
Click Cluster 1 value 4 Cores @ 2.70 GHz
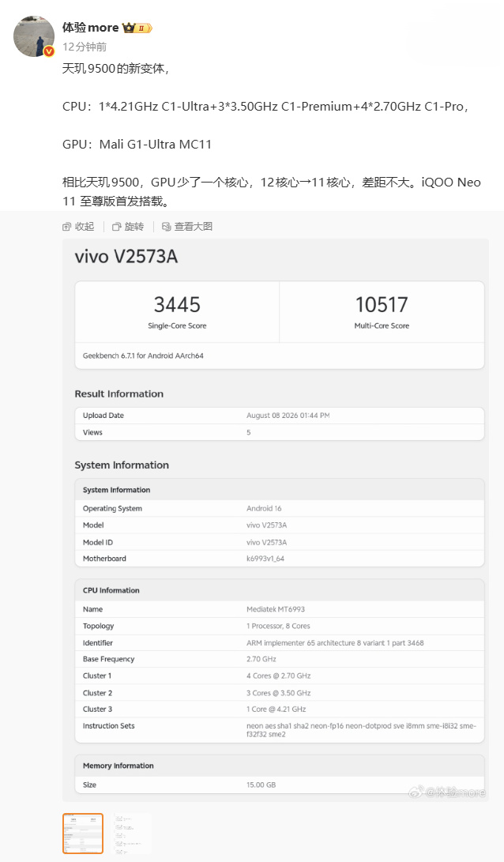(x=279, y=676)
